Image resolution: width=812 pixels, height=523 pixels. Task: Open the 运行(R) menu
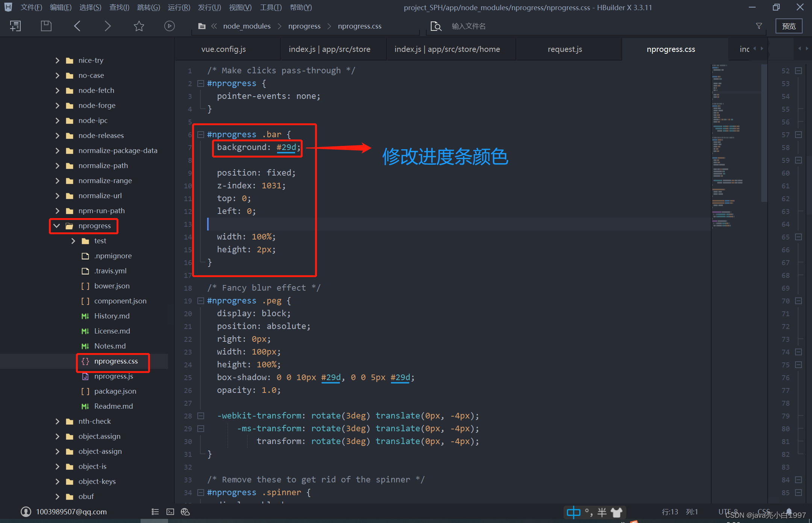coord(179,8)
